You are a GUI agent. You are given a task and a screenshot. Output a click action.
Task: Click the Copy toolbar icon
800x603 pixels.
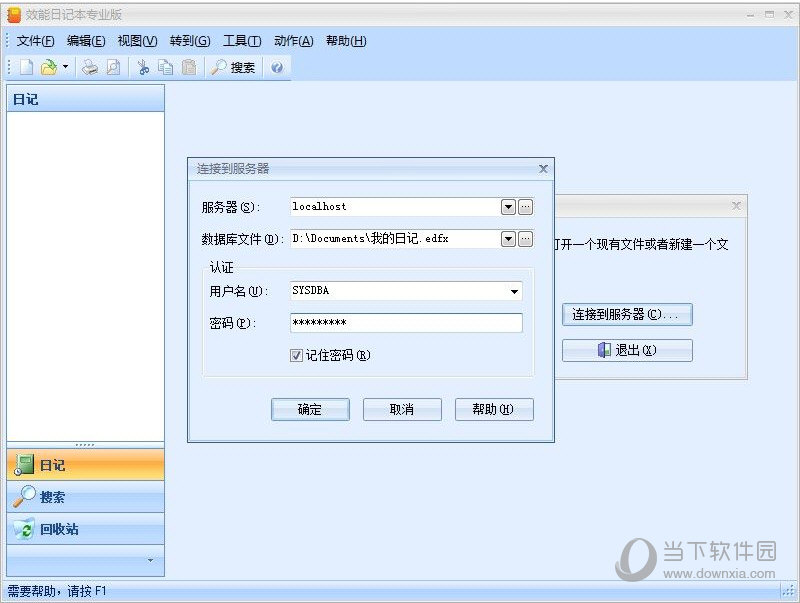click(165, 67)
